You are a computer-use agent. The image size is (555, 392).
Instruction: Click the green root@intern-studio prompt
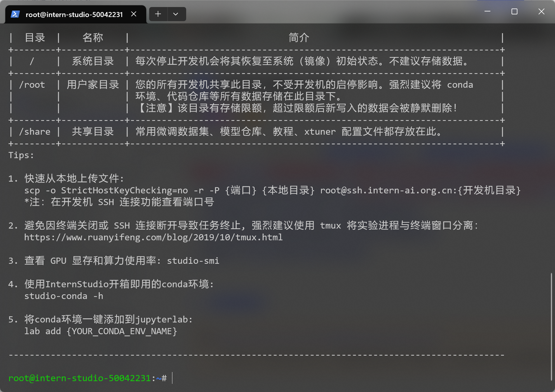[x=79, y=378]
